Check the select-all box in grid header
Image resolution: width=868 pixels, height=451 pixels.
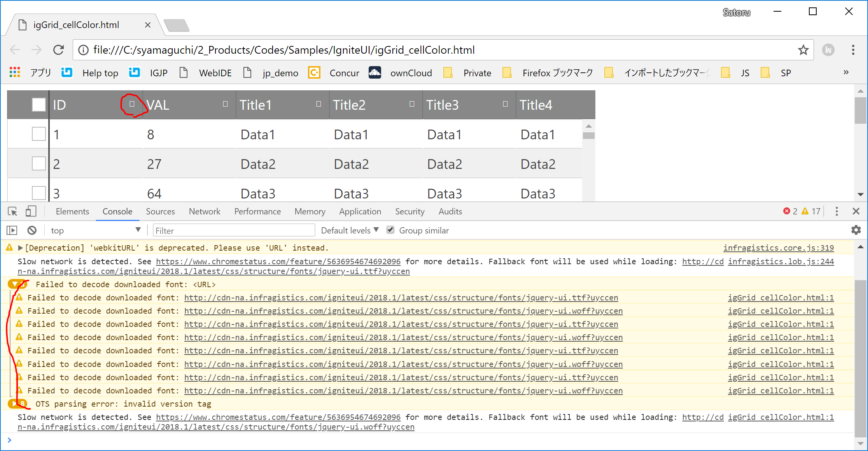coord(38,105)
